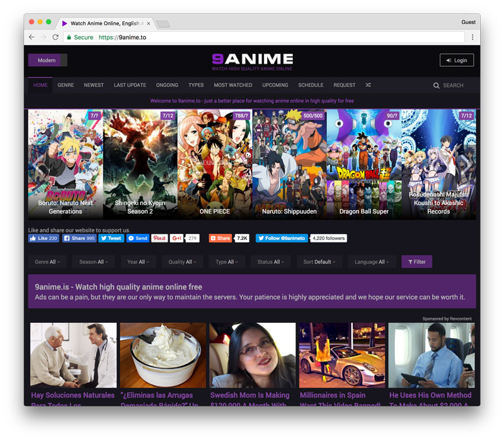Open the ¿Eliminas las Arrugas ad link
Viewport: 504px width, 440px height.
159,399
